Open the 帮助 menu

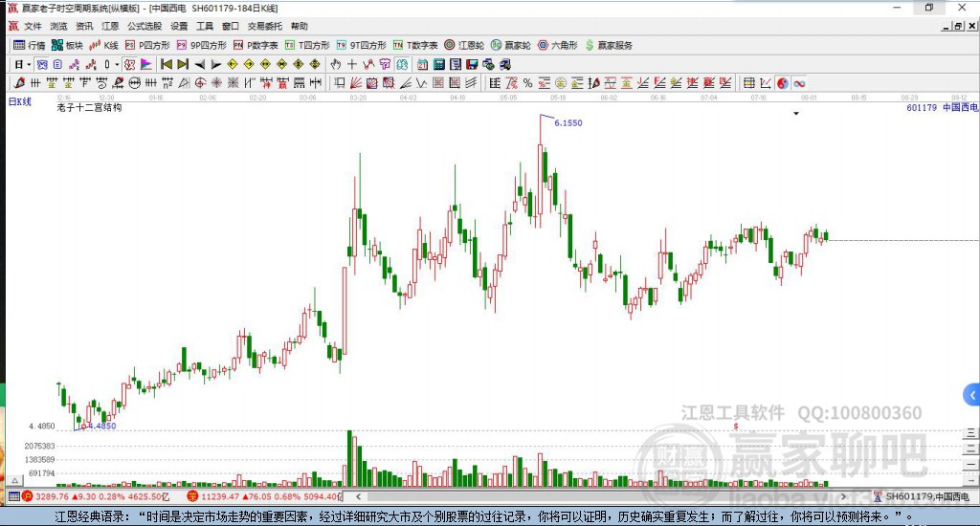[300, 26]
